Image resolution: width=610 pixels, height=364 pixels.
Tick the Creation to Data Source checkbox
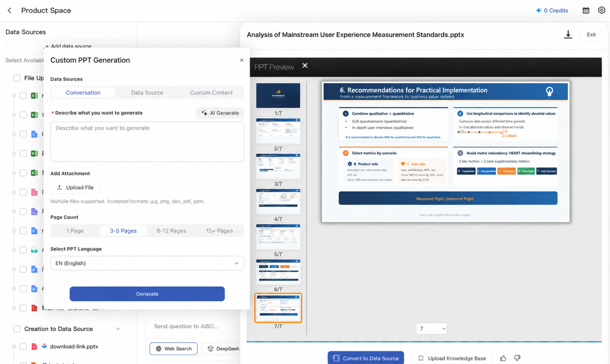tap(17, 329)
